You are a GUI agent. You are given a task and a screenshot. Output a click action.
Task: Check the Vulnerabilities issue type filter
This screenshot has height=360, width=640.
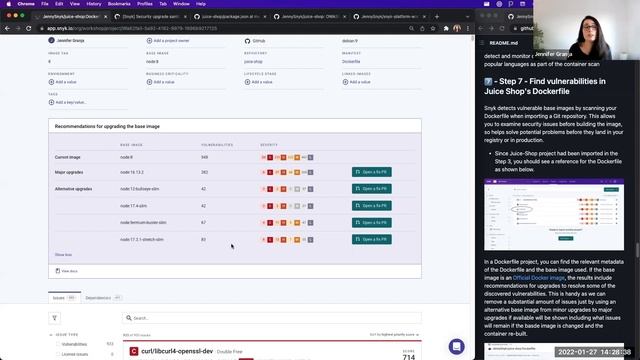(x=58, y=344)
